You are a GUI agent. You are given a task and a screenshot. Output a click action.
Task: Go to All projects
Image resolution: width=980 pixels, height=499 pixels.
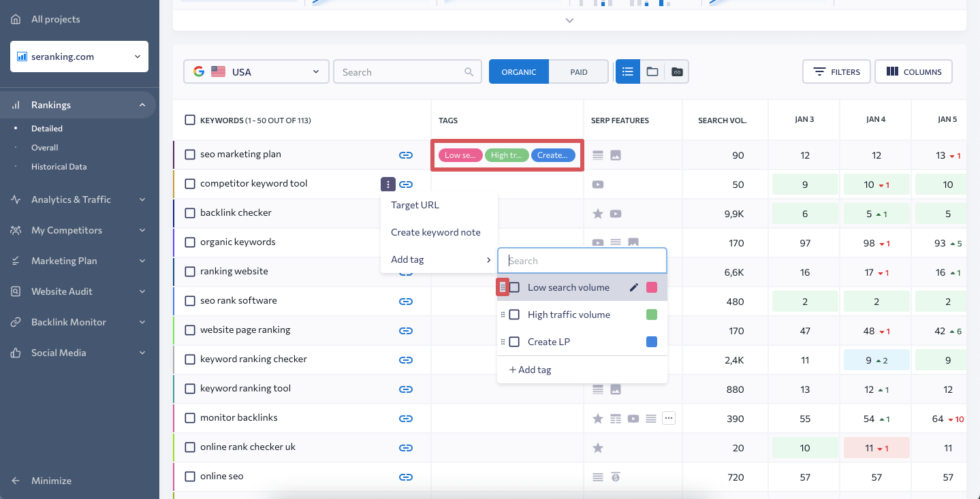(x=56, y=19)
